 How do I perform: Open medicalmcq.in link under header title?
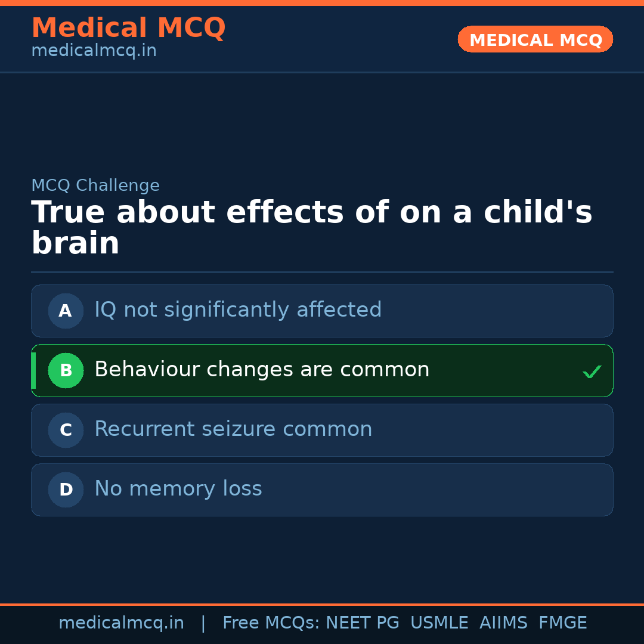[94, 51]
